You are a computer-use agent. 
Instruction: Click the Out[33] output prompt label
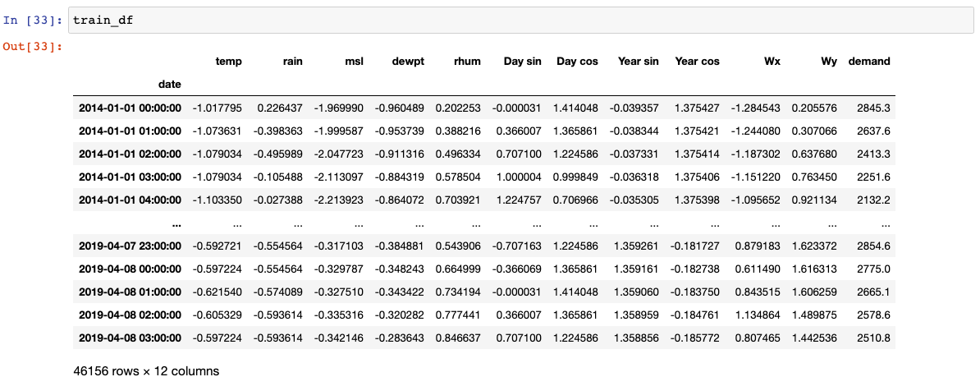coord(33,46)
